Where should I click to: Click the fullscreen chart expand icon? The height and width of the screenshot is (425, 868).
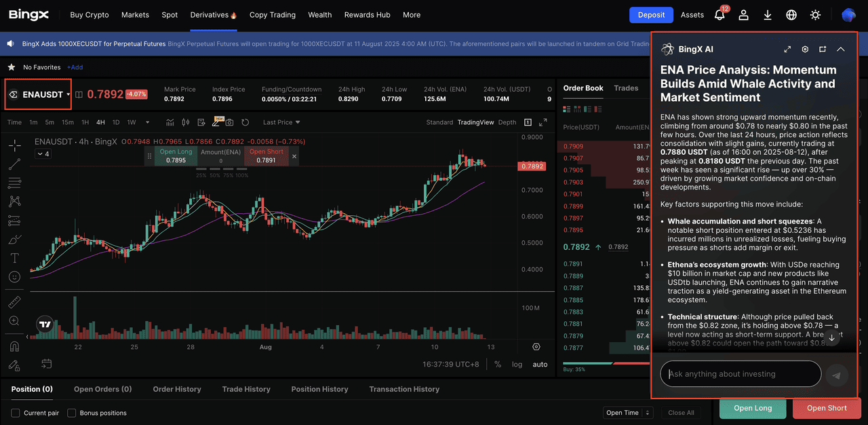[x=542, y=122]
